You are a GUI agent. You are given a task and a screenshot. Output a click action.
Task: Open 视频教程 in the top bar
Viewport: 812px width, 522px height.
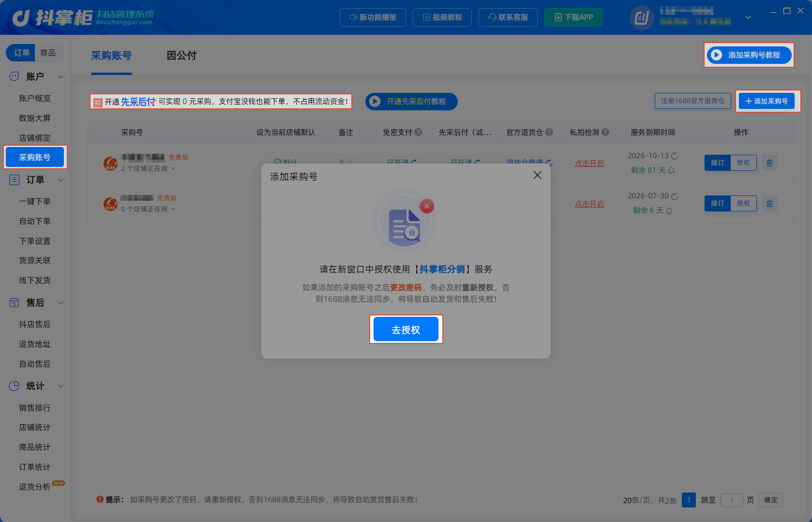(x=442, y=17)
